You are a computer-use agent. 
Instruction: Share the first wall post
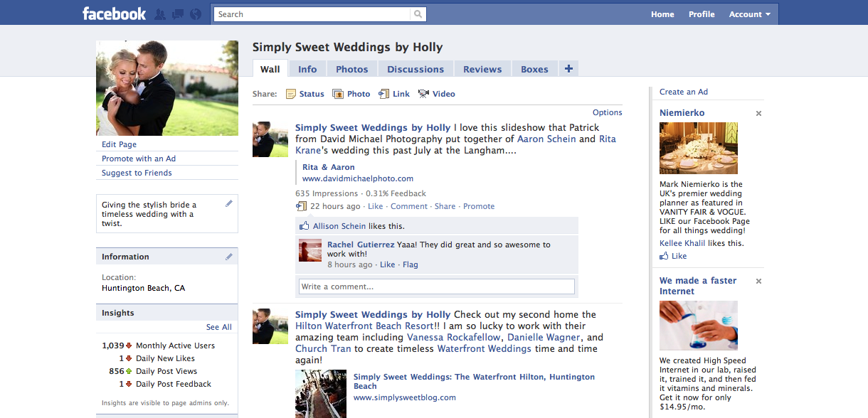pos(445,206)
